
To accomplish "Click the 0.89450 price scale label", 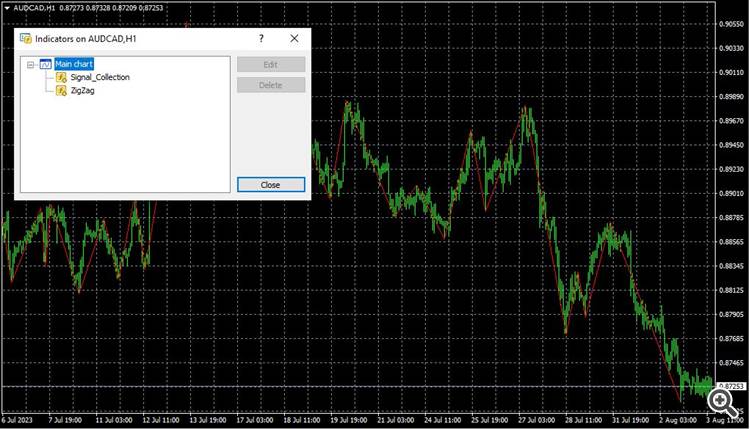I will coord(732,145).
